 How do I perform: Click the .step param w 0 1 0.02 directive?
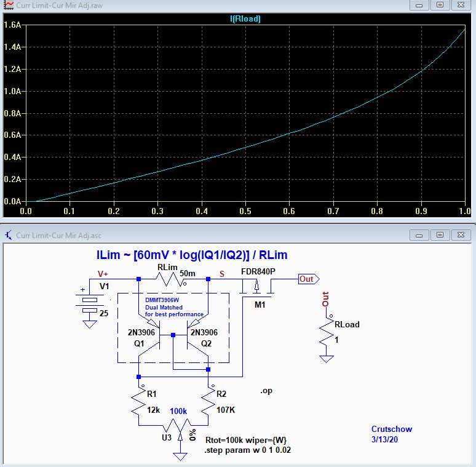coord(247,450)
